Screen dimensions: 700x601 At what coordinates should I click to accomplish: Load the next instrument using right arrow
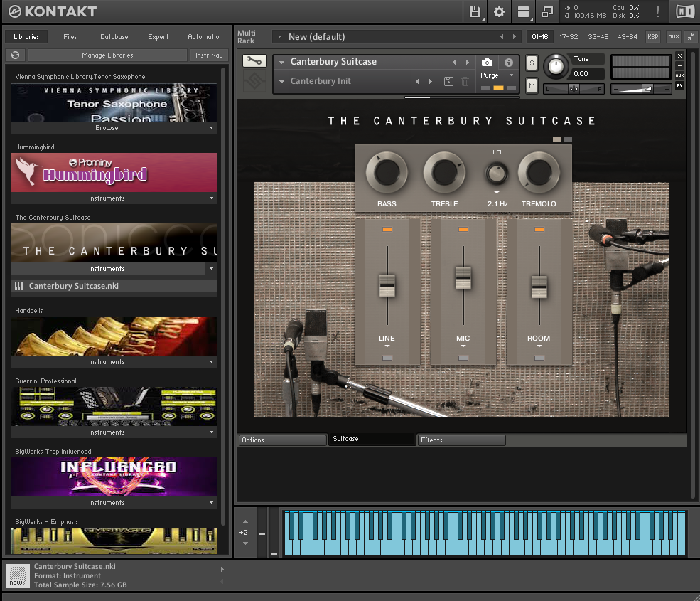click(x=468, y=62)
